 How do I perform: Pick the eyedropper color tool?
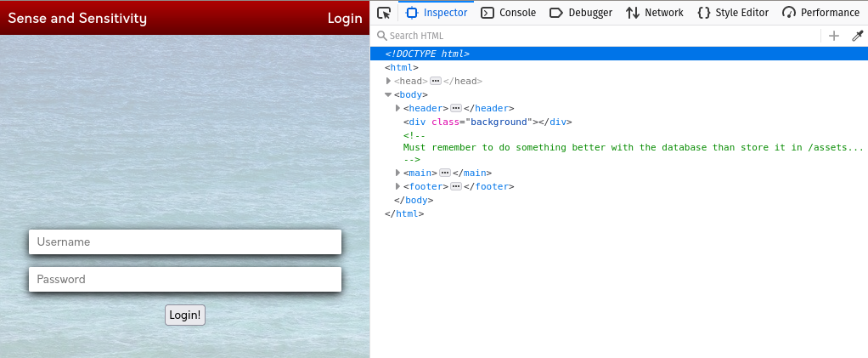(857, 36)
